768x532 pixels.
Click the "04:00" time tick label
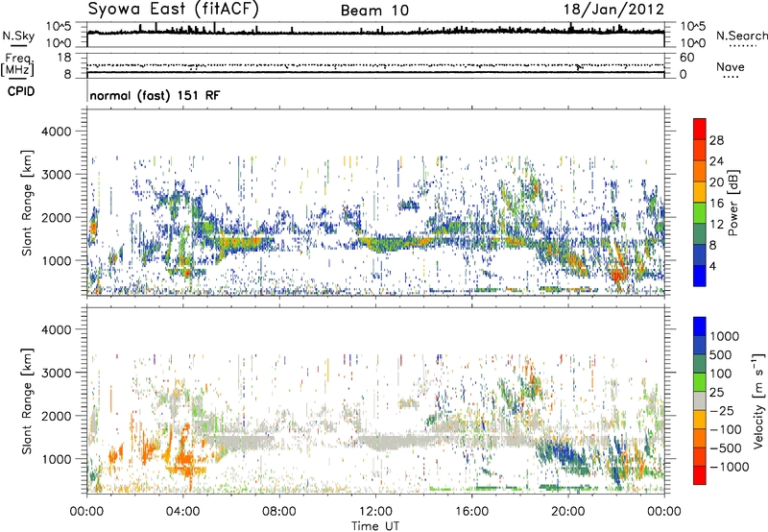tap(182, 512)
